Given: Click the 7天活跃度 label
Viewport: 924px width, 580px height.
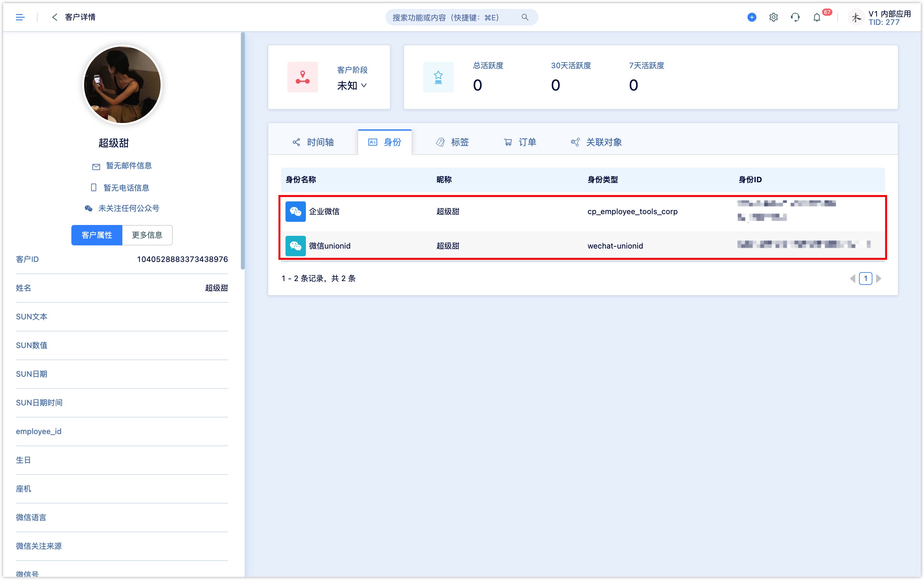Looking at the screenshot, I should point(646,66).
